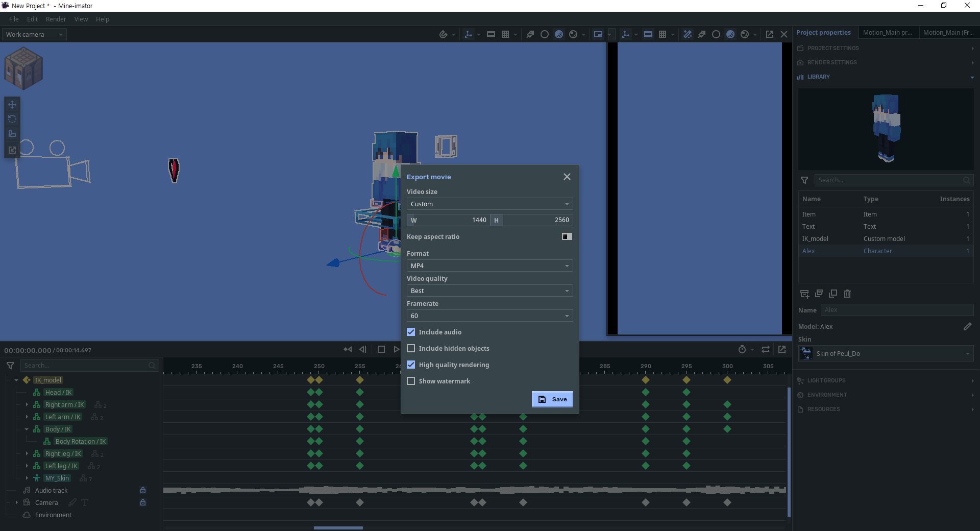Click the trash delete icon under library list
980x531 pixels.
pos(847,294)
